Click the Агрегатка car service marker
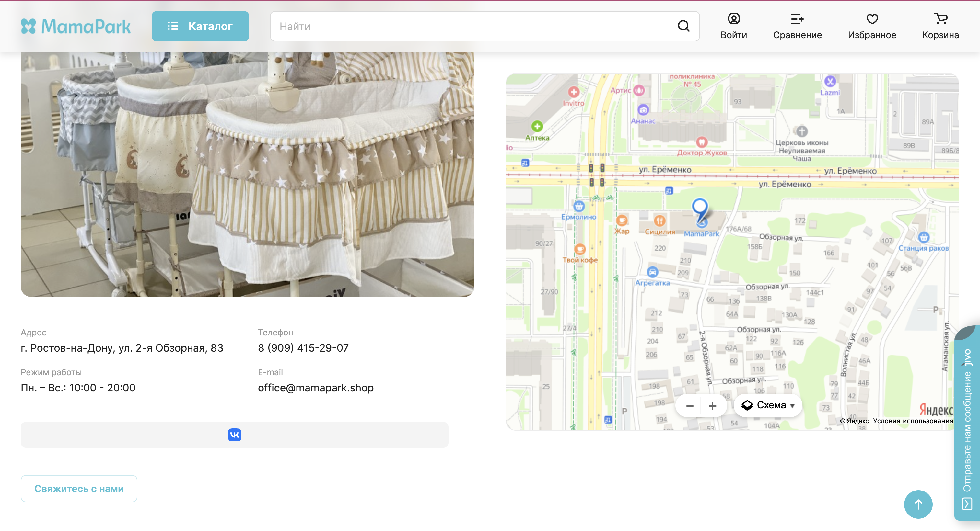Image resolution: width=980 pixels, height=531 pixels. [x=652, y=272]
